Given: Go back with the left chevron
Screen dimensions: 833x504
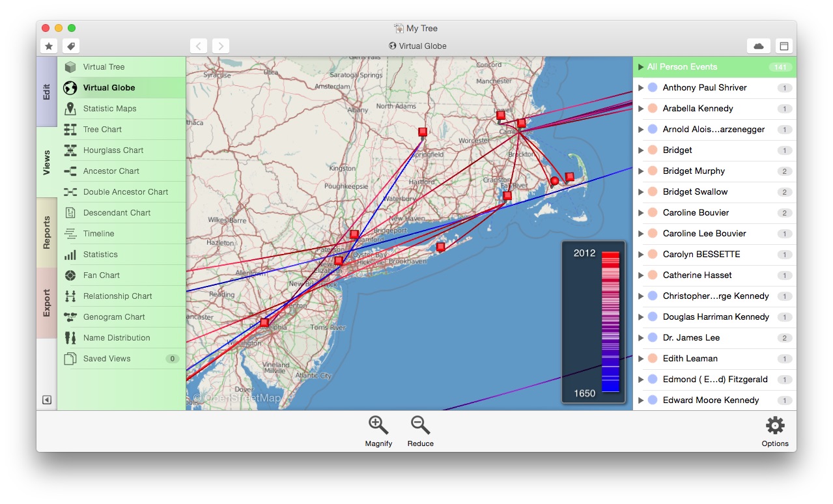Looking at the screenshot, I should [199, 46].
